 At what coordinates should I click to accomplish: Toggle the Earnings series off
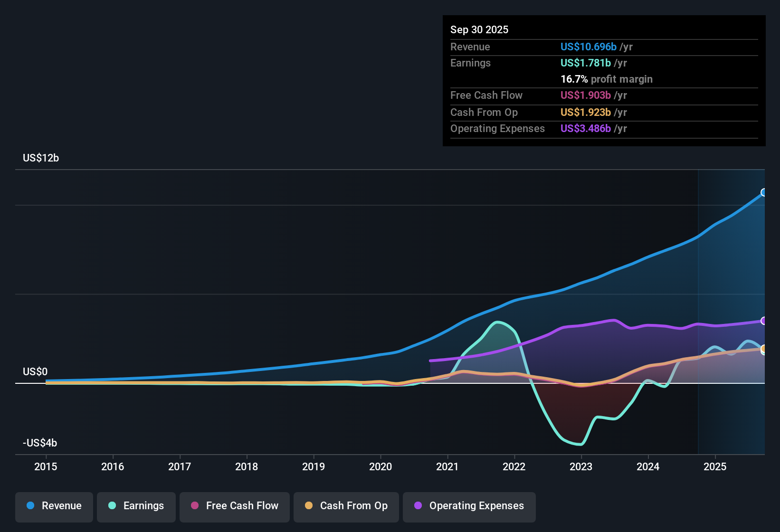pos(136,506)
